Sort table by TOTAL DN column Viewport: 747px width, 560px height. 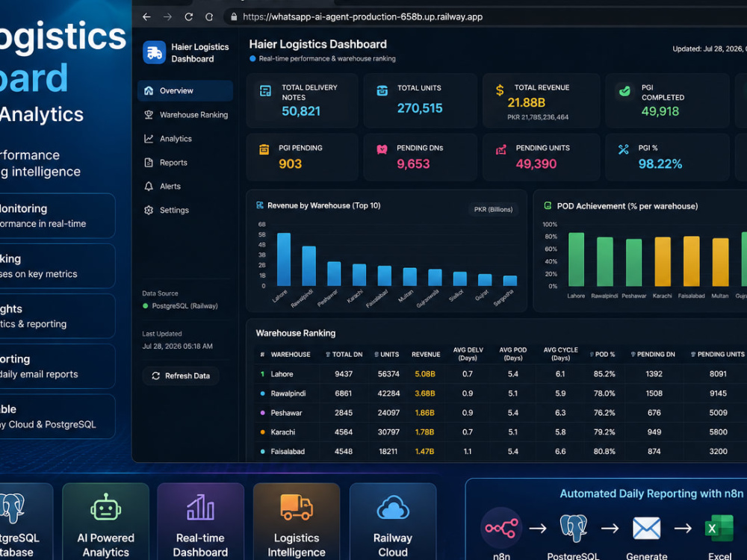click(344, 354)
